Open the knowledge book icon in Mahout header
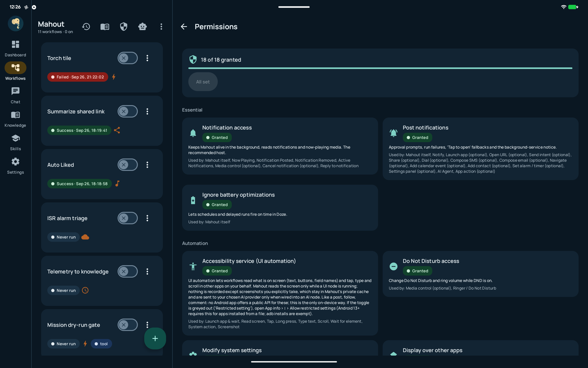 (105, 26)
